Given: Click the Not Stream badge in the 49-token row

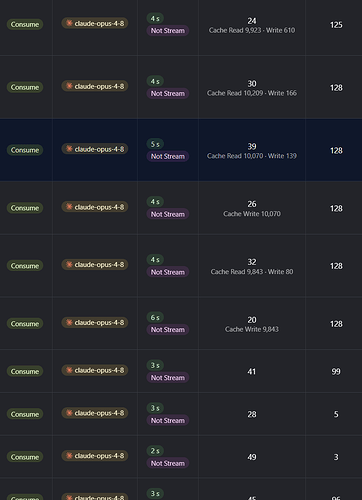Looking at the screenshot, I should [x=168, y=463].
